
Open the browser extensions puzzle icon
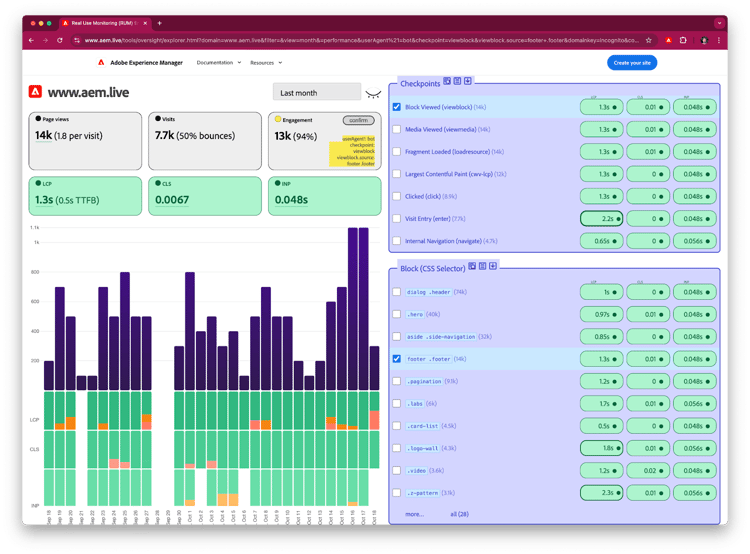click(683, 40)
